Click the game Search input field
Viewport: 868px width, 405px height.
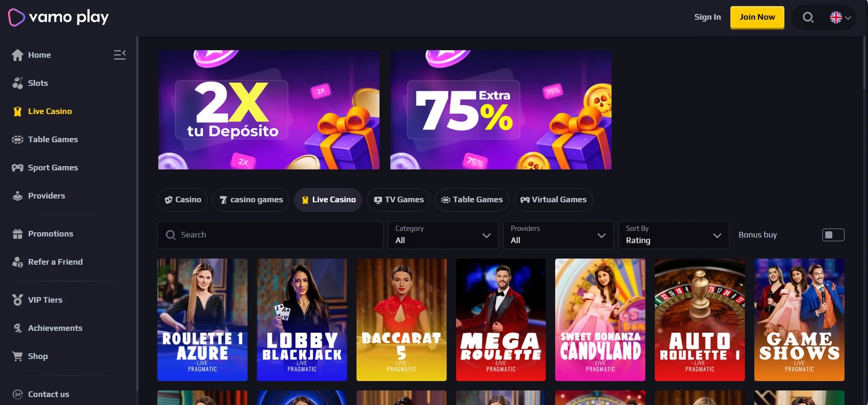pos(270,235)
